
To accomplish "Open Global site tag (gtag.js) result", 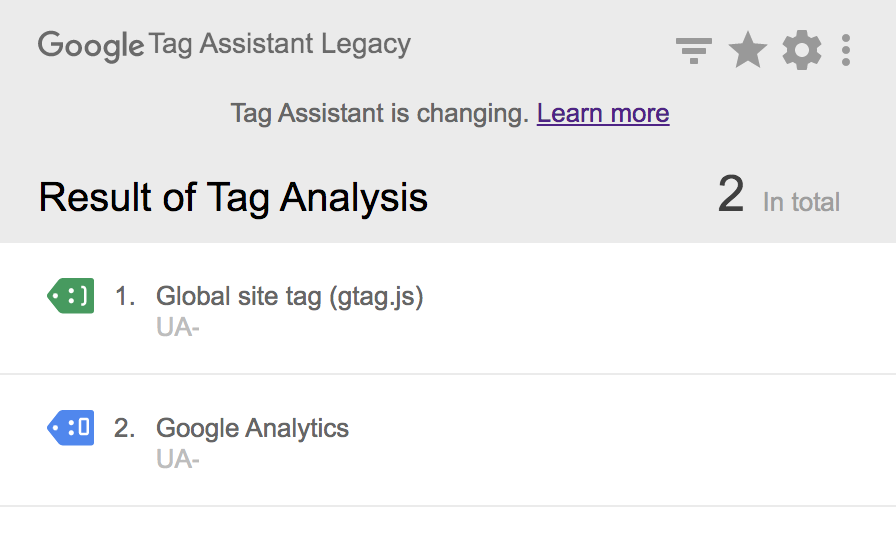I will coord(448,309).
